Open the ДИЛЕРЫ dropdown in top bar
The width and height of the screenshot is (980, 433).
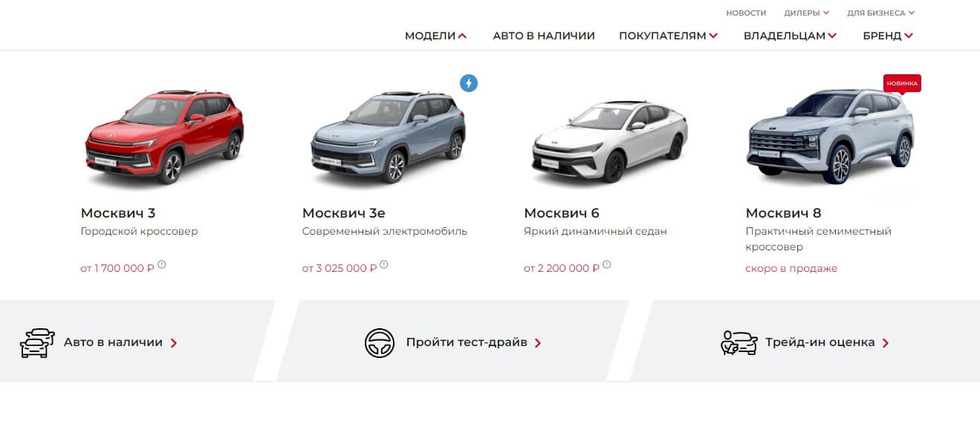click(x=806, y=13)
